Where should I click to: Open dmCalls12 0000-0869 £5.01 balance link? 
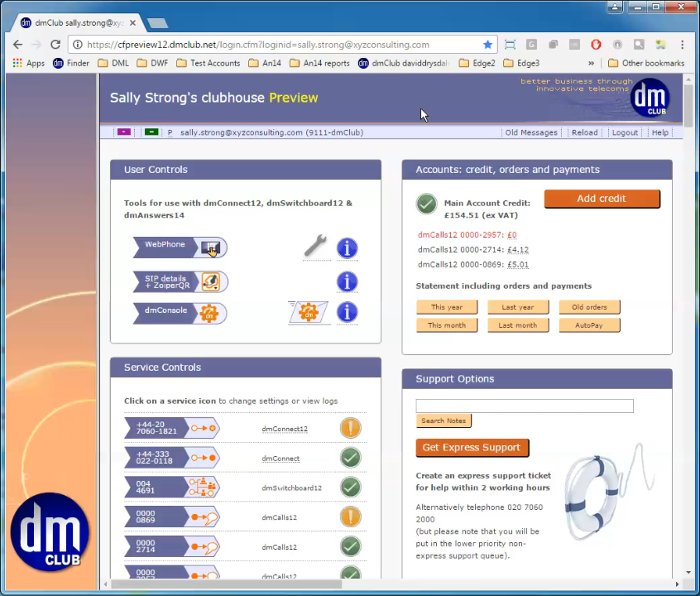tap(517, 265)
